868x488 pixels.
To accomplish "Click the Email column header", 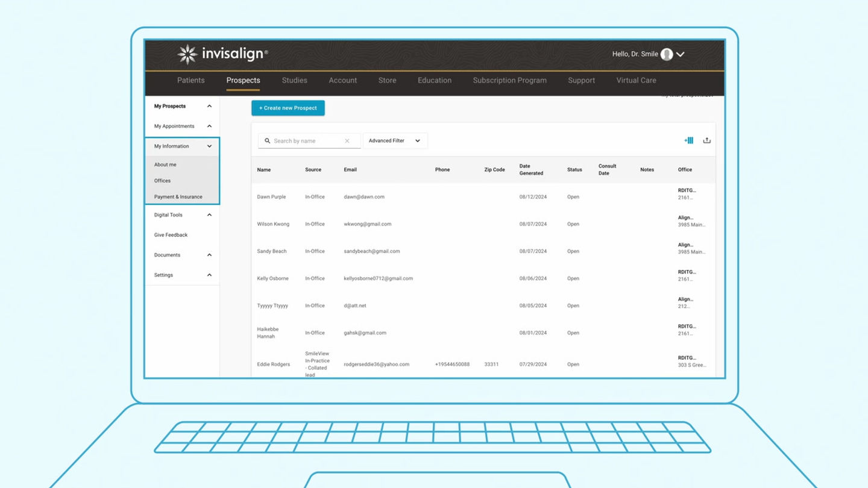I will pyautogui.click(x=350, y=170).
